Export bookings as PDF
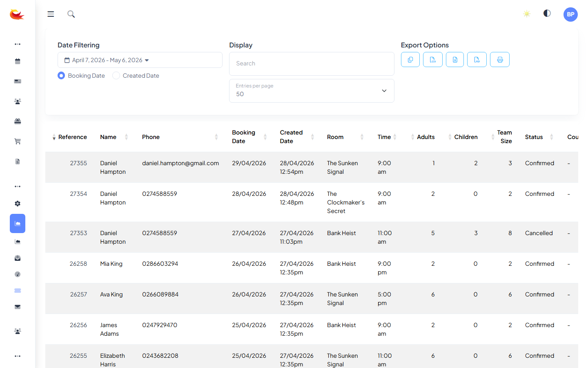This screenshot has height=368, width=588. point(477,60)
